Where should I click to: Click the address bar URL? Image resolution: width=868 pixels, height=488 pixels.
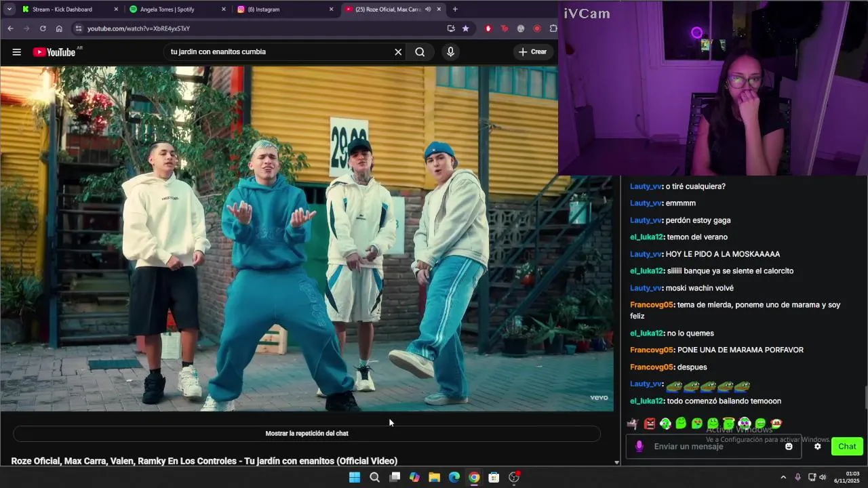(138, 28)
